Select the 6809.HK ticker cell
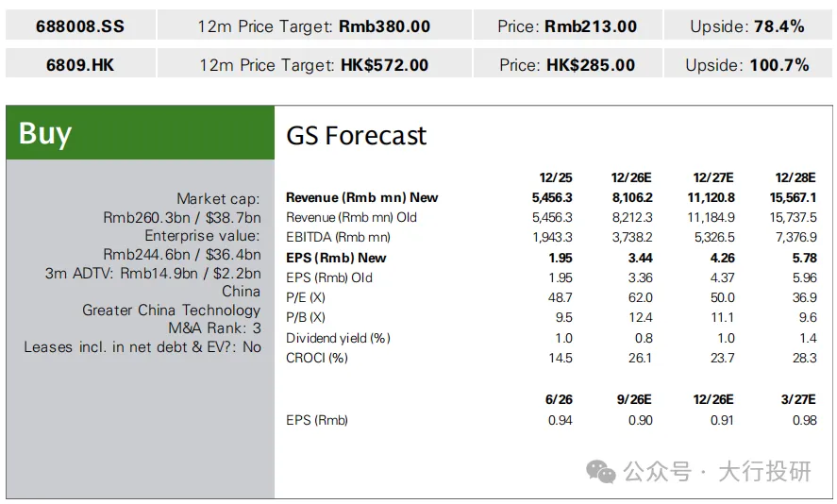This screenshot has height=504, width=837. point(80,64)
